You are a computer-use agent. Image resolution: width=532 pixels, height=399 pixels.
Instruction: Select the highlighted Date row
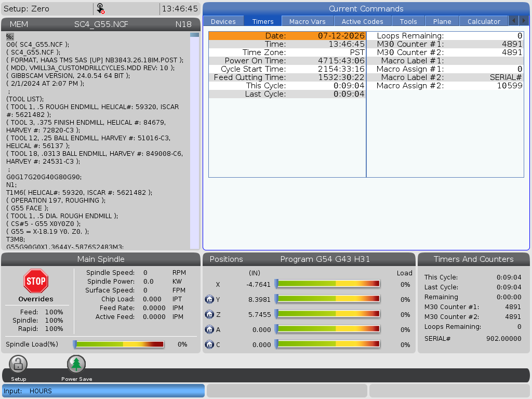pos(287,36)
